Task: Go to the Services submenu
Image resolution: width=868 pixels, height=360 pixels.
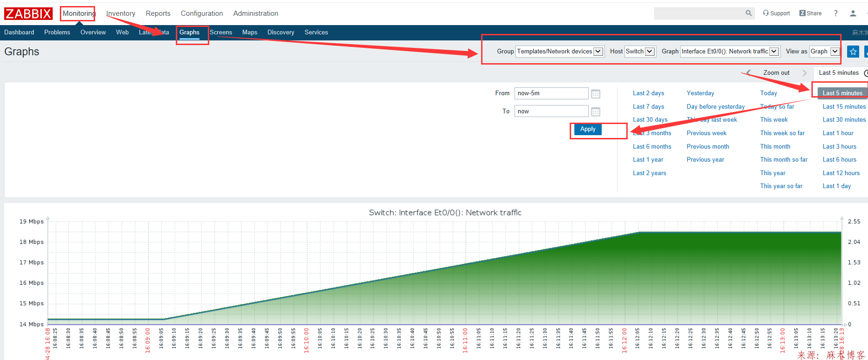Action: pyautogui.click(x=316, y=33)
